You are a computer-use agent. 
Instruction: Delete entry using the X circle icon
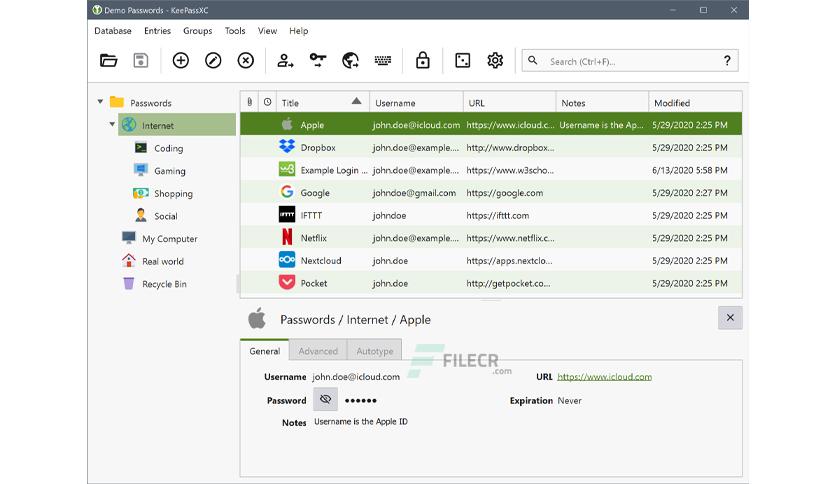(x=246, y=60)
